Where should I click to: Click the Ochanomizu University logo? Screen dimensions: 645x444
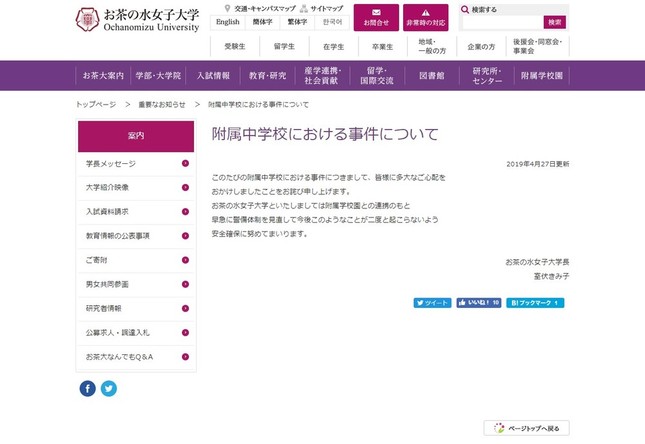point(136,18)
